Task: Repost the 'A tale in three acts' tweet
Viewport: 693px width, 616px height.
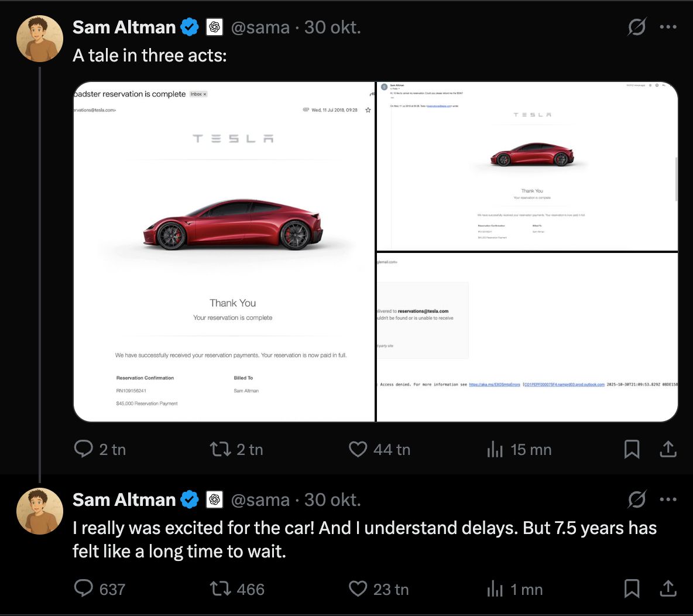Action: pyautogui.click(x=221, y=449)
